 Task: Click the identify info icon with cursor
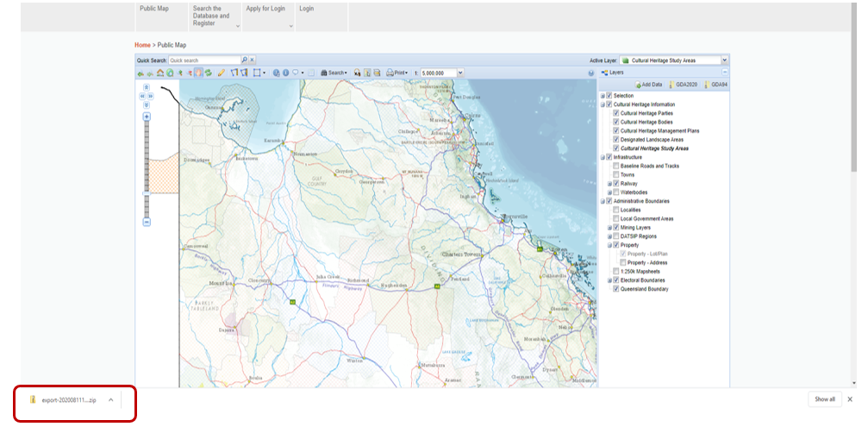coord(276,72)
